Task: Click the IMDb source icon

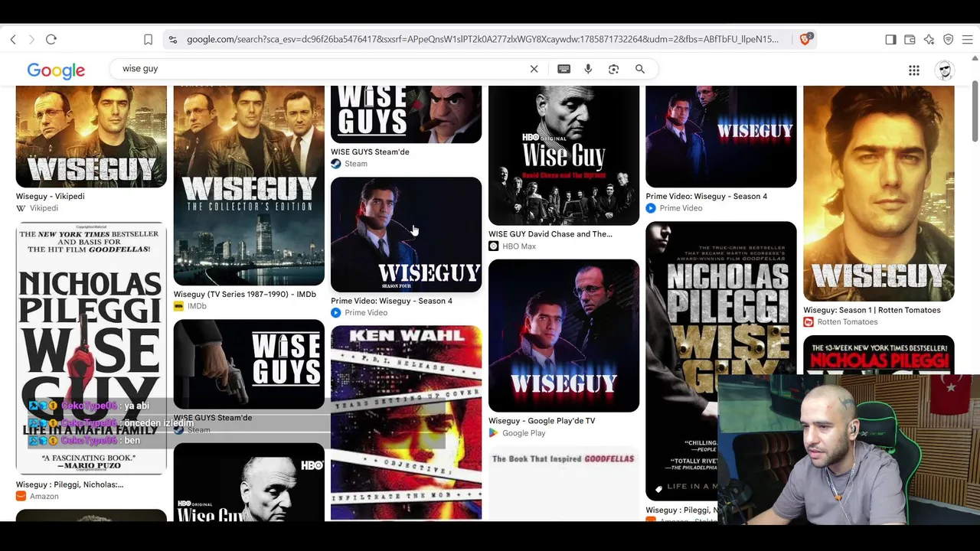Action: pos(178,306)
